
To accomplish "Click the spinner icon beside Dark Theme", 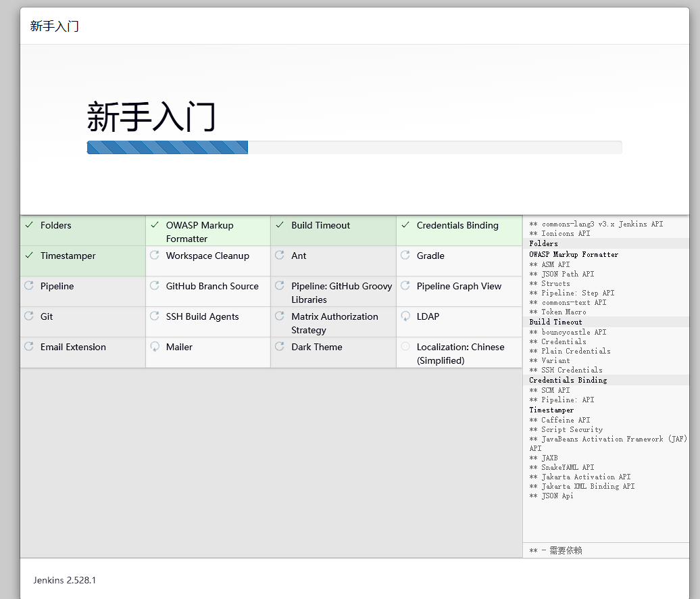I will [280, 347].
